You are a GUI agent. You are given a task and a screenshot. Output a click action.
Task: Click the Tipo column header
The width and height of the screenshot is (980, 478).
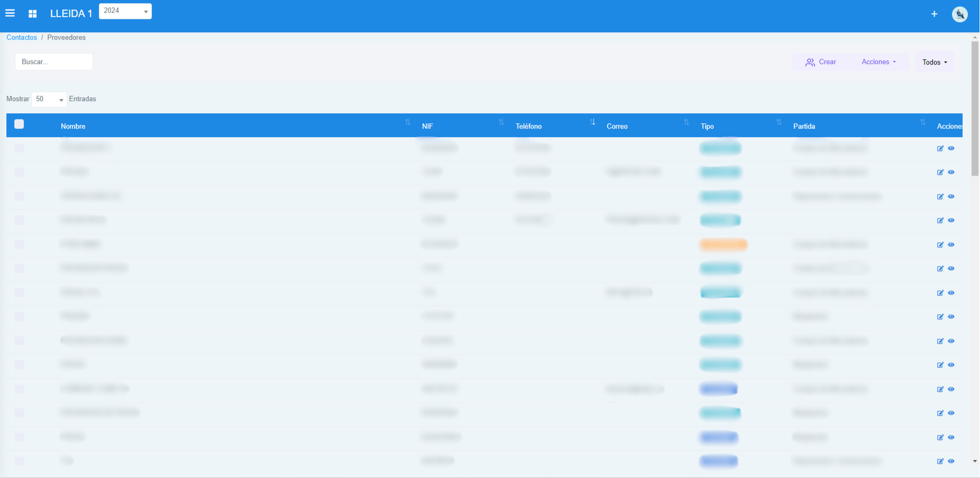(x=707, y=126)
